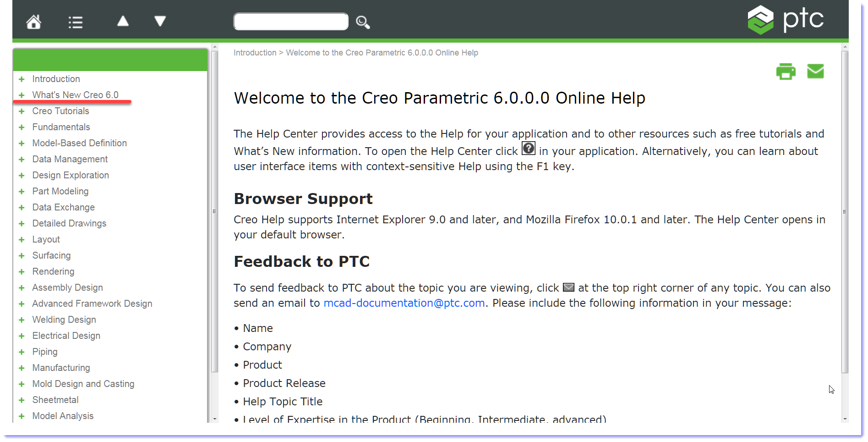Expand the Model-Based Definition node
The width and height of the screenshot is (868, 442).
[22, 144]
